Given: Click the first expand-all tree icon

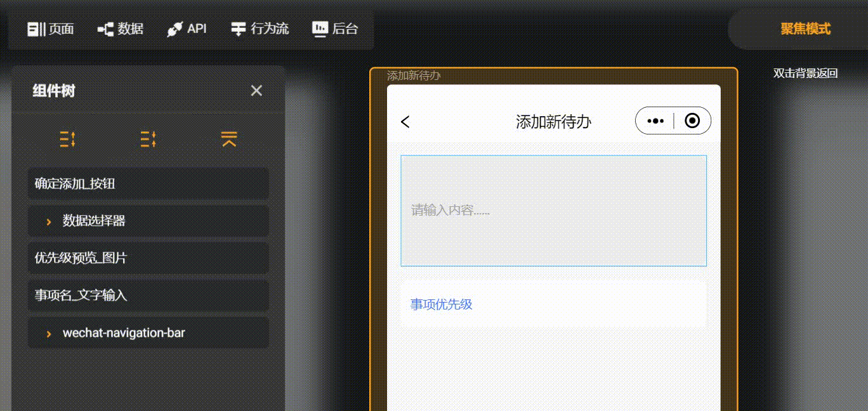Looking at the screenshot, I should pyautogui.click(x=68, y=139).
